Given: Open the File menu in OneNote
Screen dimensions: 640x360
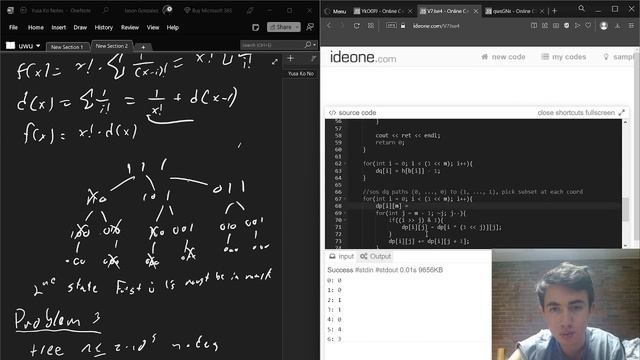Looking at the screenshot, I should [x=13, y=27].
